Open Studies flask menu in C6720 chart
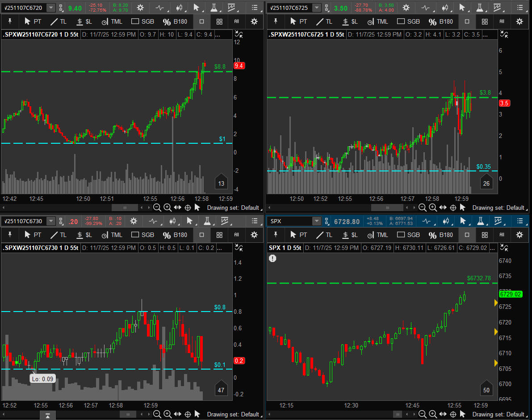Image resolution: width=532 pixels, height=420 pixels. pos(214,8)
